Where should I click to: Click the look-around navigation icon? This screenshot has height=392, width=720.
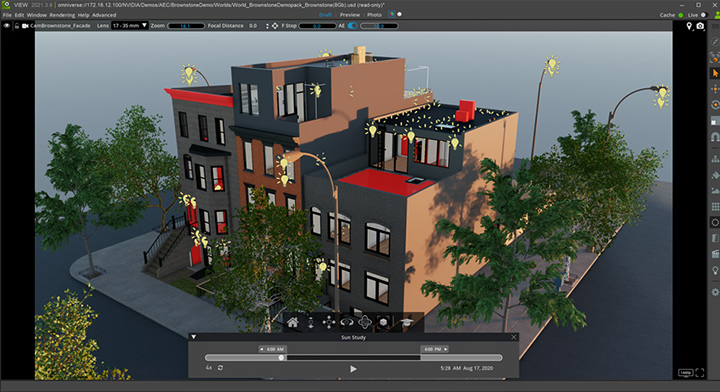pos(365,322)
